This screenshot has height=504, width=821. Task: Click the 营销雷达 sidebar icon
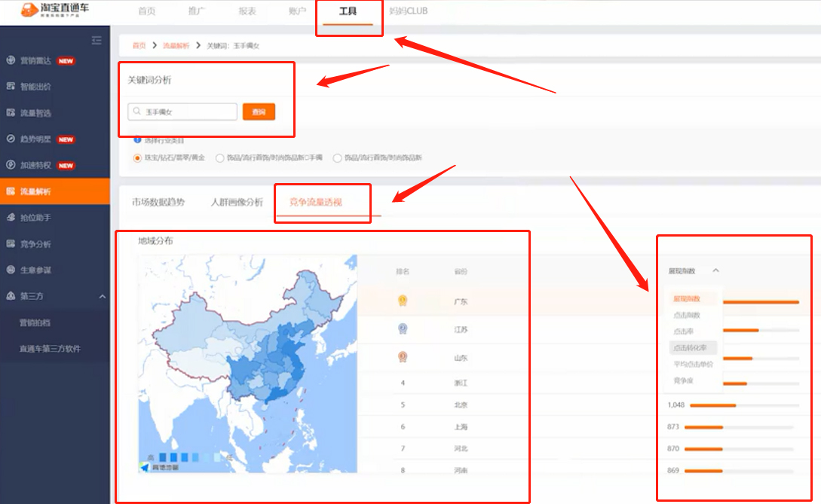coord(11,61)
